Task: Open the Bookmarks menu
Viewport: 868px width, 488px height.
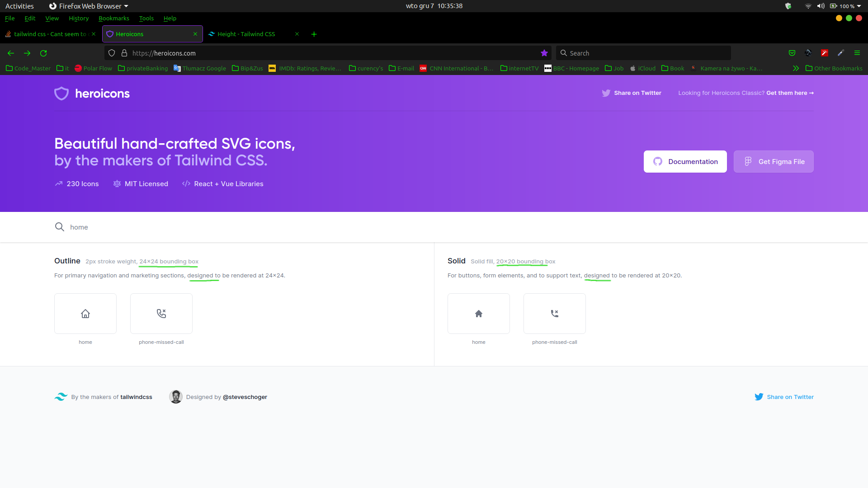Action: (114, 19)
